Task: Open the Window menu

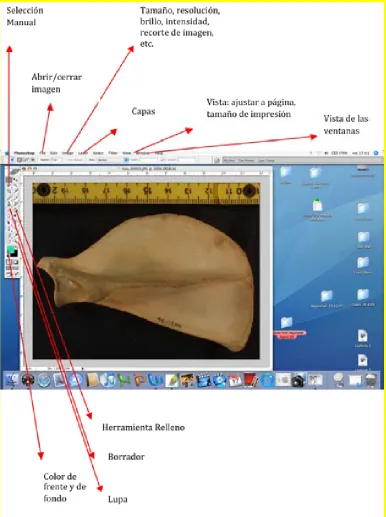Action: coord(143,153)
